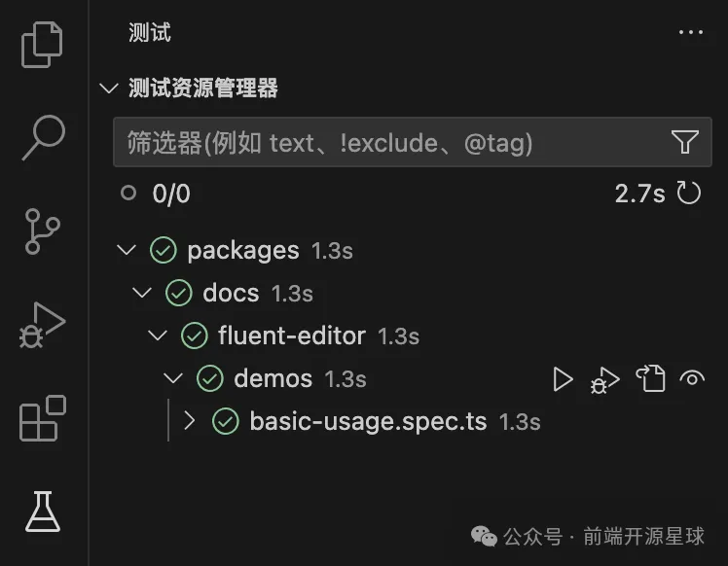This screenshot has width=728, height=566.
Task: Run tests in the demos folder
Action: (563, 379)
